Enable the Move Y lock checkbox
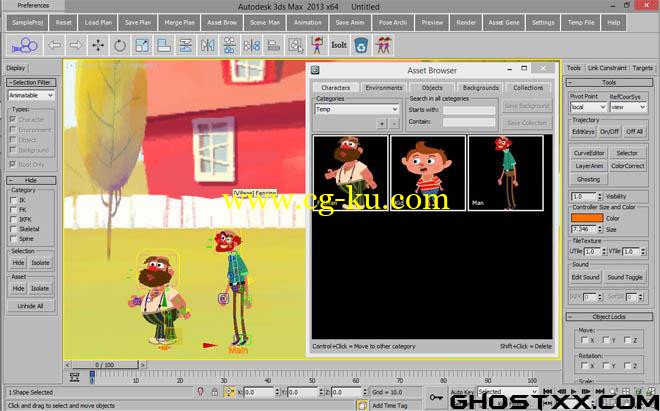The width and height of the screenshot is (660, 411). click(x=606, y=340)
